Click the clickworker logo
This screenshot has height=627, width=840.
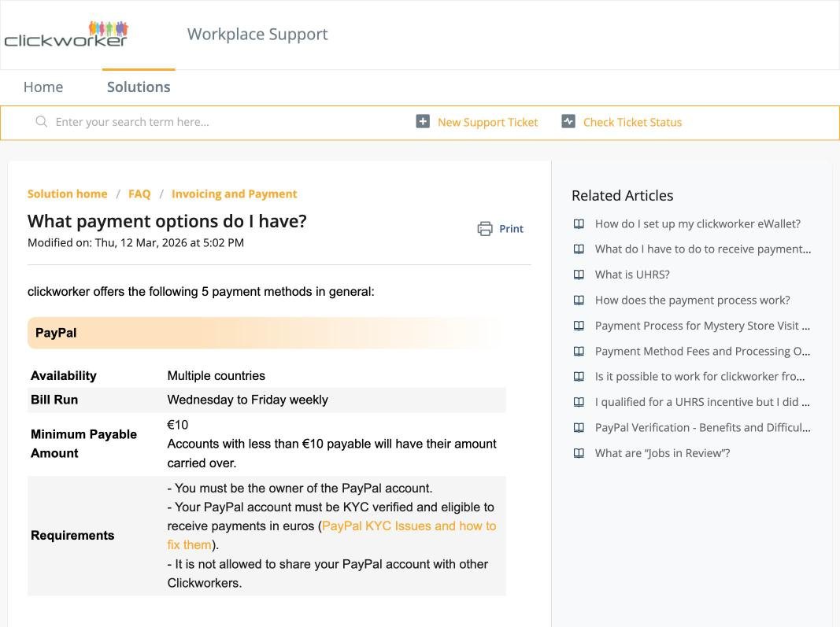point(66,35)
